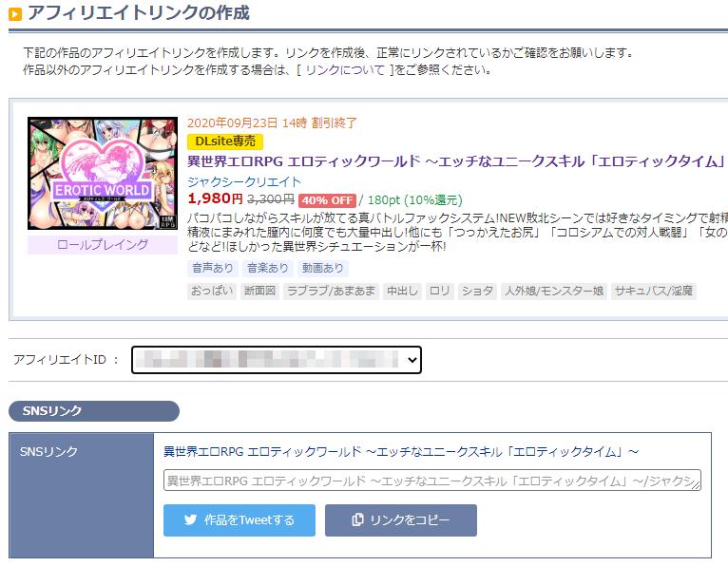
Task: Select the 動画あり tag
Action: coord(323,268)
